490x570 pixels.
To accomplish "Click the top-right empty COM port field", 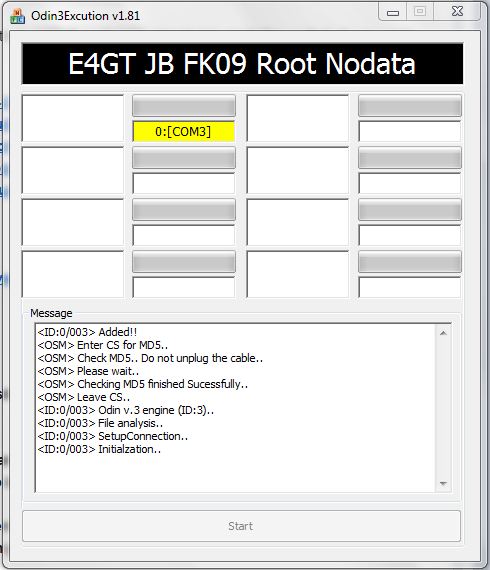I will [x=410, y=131].
